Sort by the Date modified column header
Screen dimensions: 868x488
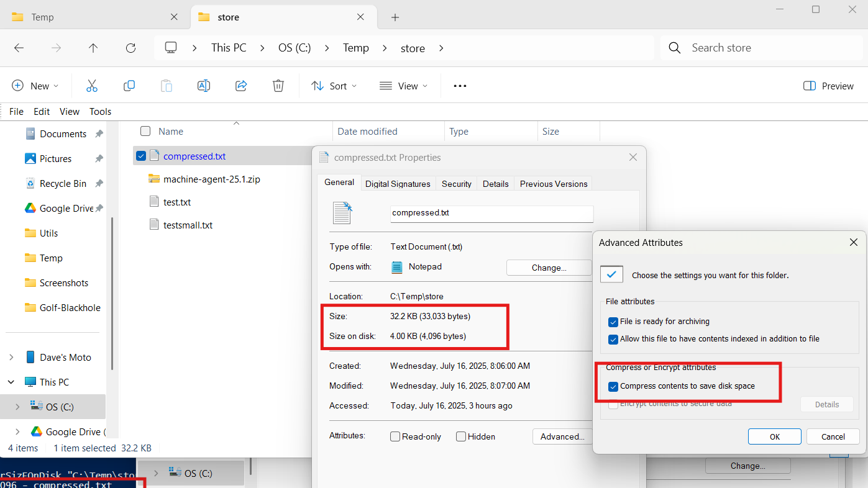click(388, 131)
